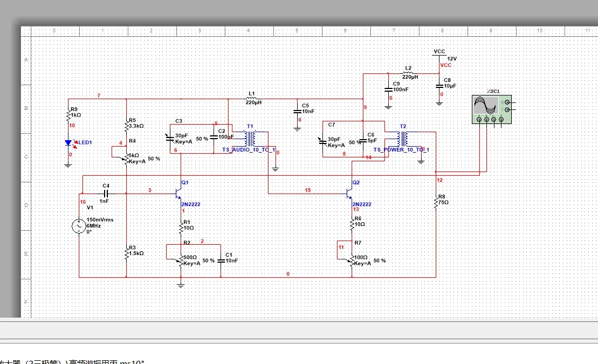Click the T2 power transformer symbol
The image size is (598, 364).
pyautogui.click(x=403, y=139)
